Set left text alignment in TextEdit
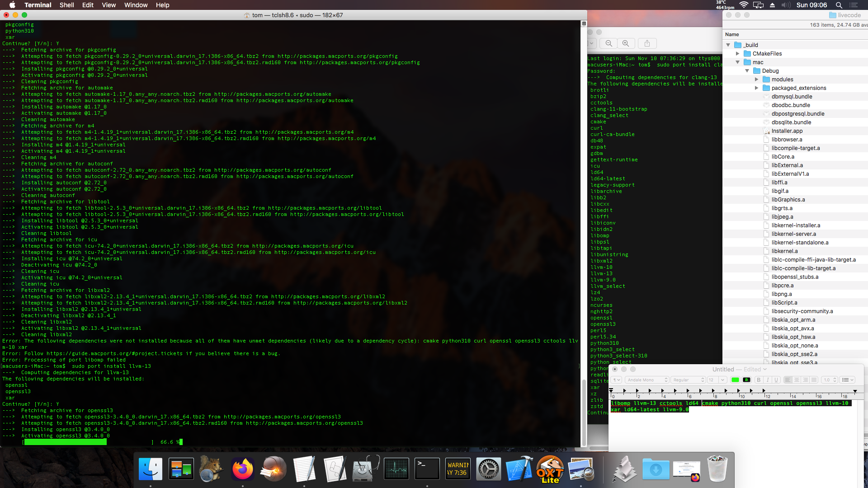 pos(788,380)
